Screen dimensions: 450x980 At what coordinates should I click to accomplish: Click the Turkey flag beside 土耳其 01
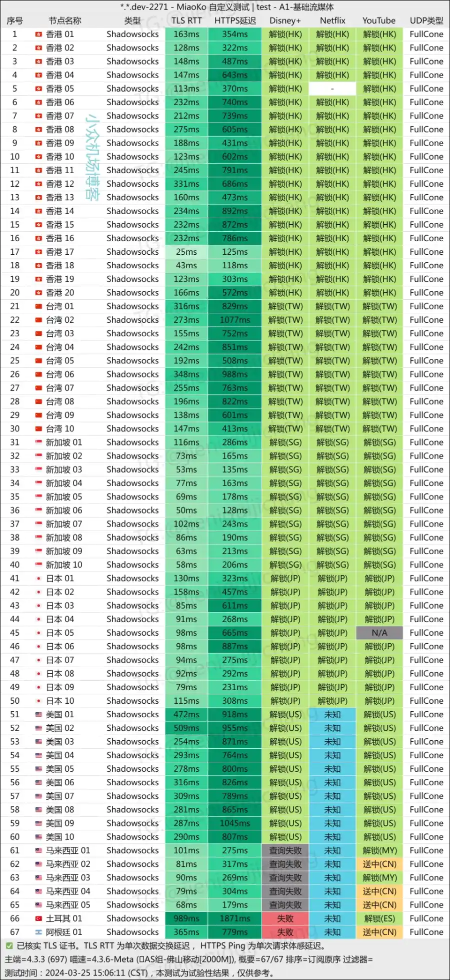tap(38, 918)
